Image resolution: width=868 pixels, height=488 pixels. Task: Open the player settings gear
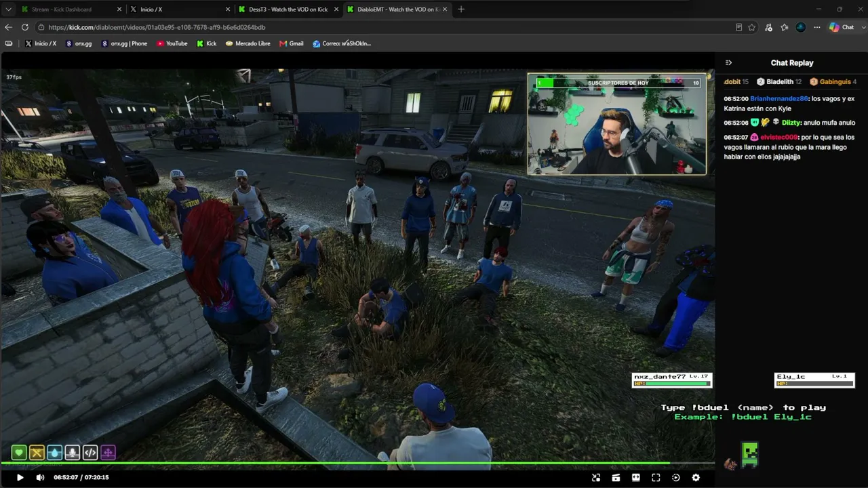click(696, 478)
